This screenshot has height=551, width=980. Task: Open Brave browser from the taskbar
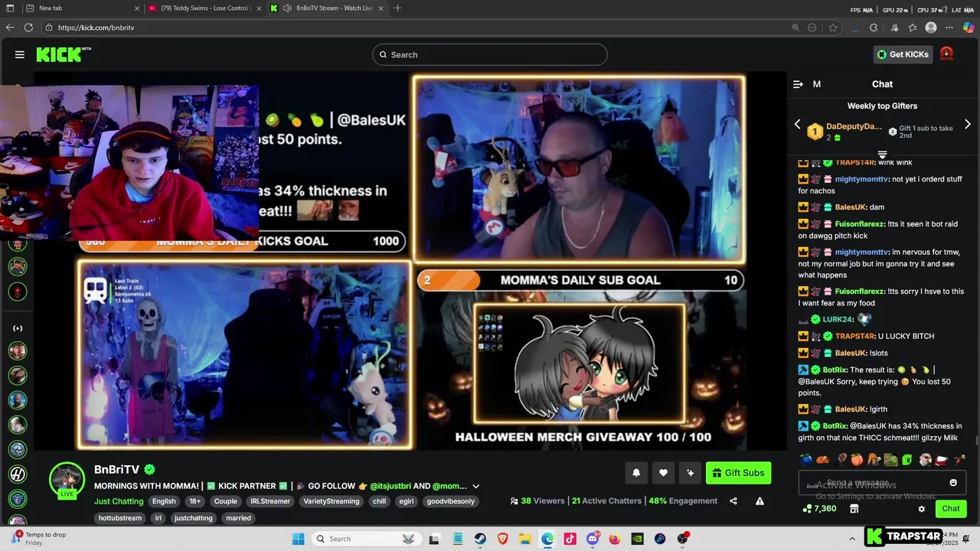[x=503, y=539]
